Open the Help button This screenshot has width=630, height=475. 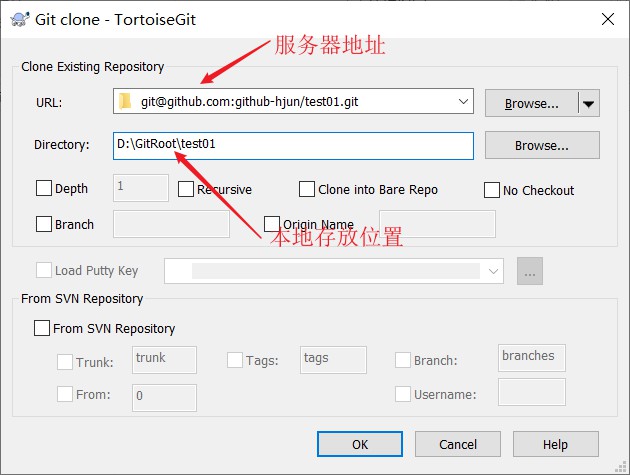point(555,444)
